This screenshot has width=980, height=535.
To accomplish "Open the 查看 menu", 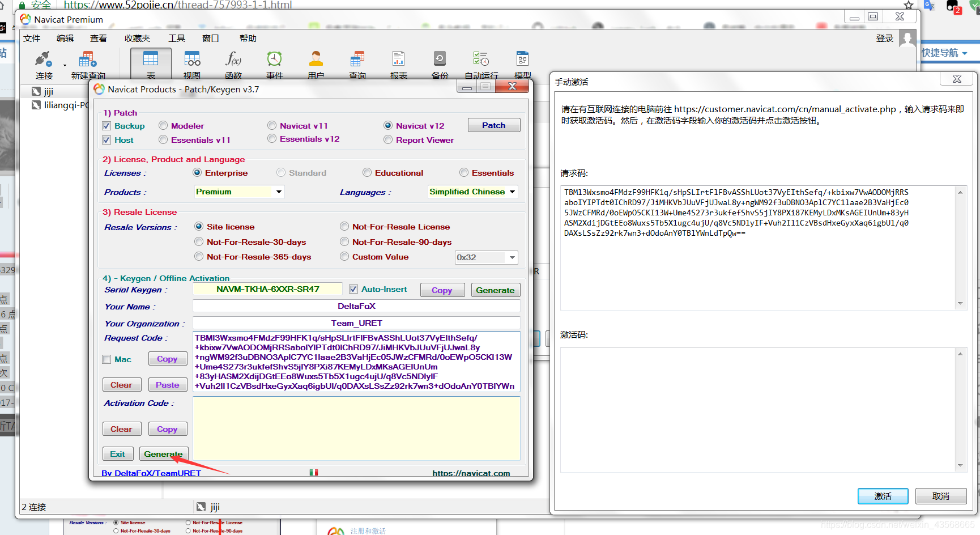I will pos(99,38).
